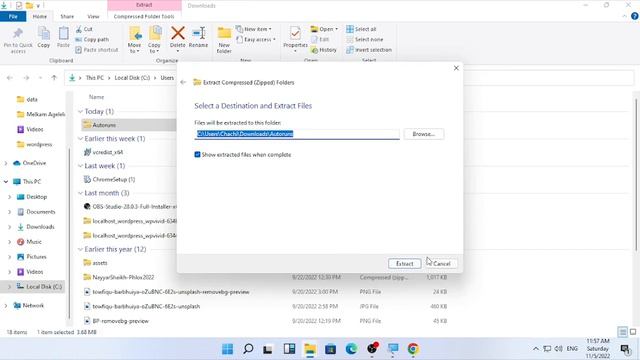Open the Windows Start menu
Image resolution: width=640 pixels, height=360 pixels.
coord(227,349)
